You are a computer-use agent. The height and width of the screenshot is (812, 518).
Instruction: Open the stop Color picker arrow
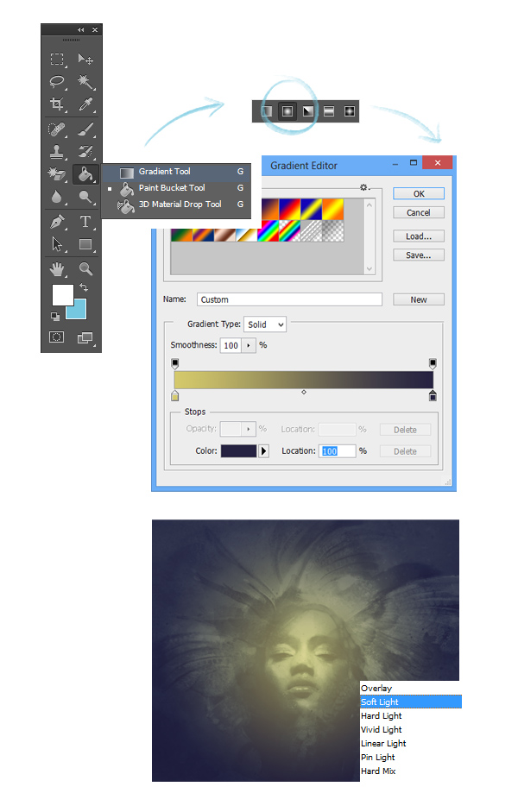[263, 451]
